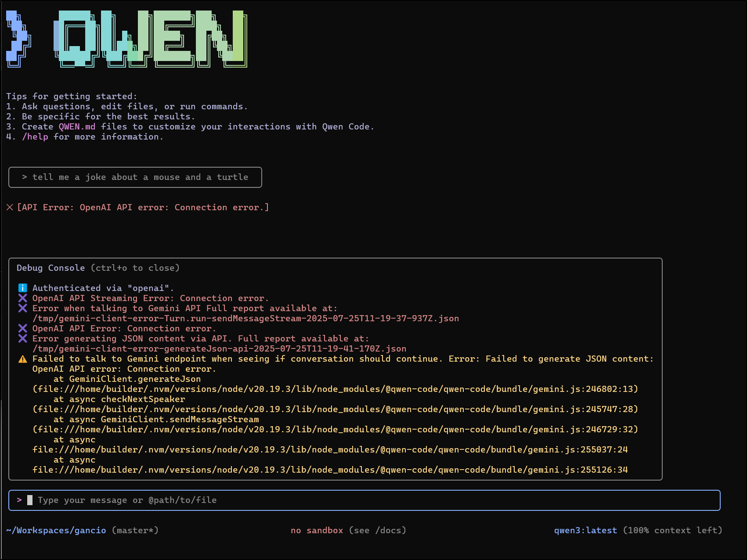Image resolution: width=747 pixels, height=560 pixels.
Task: Click the X icon beside Error generating JSON content
Action: pos(22,338)
